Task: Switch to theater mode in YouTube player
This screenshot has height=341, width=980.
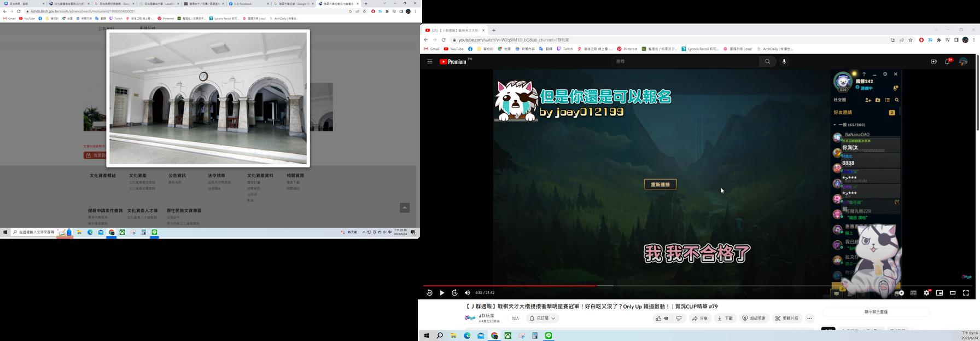Action: click(953, 293)
